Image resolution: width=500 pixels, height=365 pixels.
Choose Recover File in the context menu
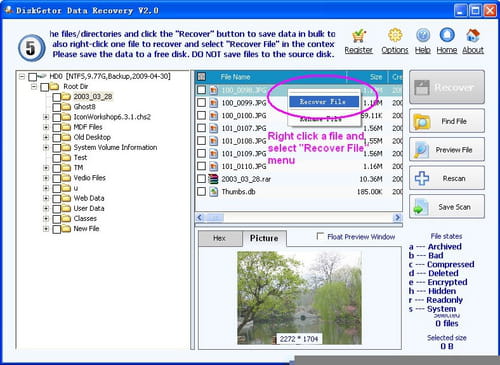click(324, 102)
